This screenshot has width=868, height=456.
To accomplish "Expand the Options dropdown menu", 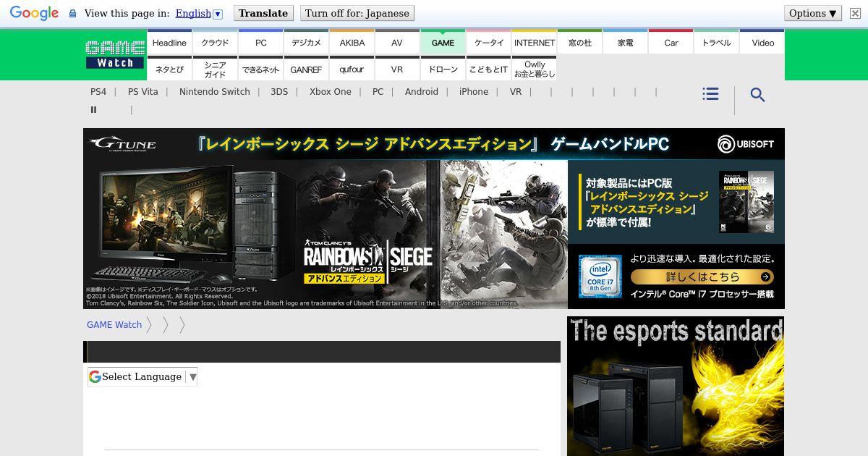I will 813,13.
